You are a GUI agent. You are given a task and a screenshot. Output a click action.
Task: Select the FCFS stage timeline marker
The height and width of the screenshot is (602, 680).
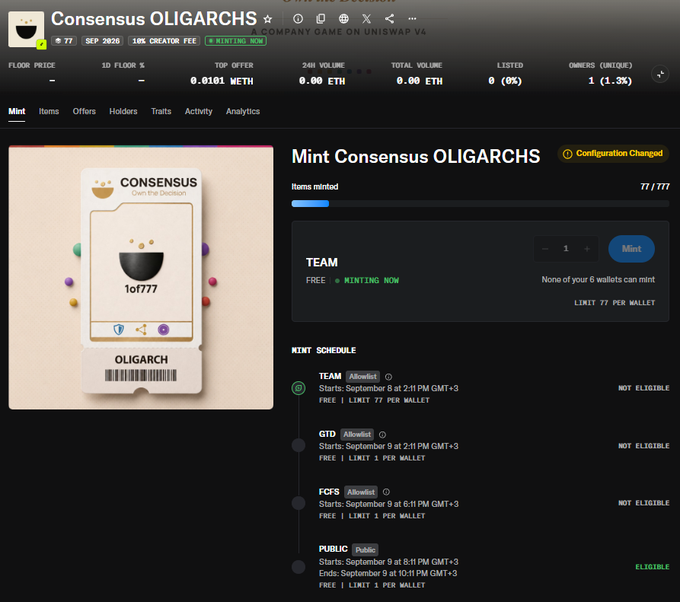[x=298, y=503]
